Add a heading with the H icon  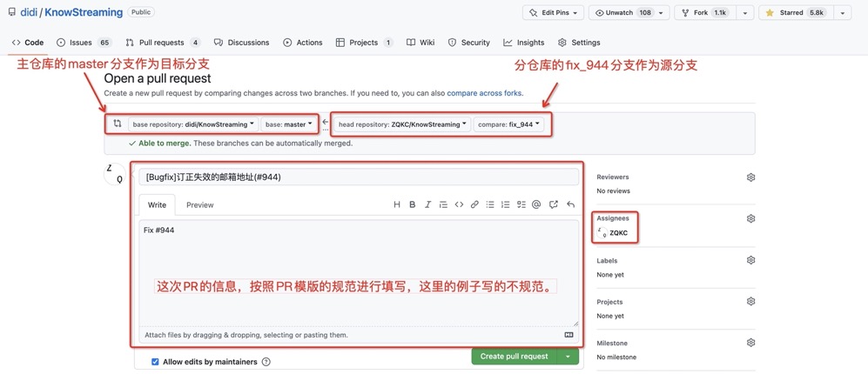click(x=397, y=205)
